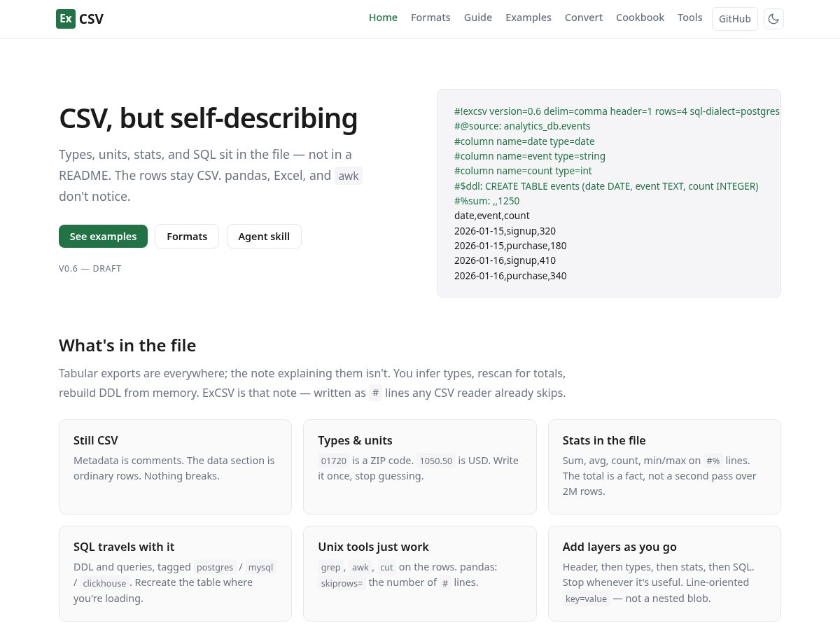Click the '#!excsv version=0.6' code line
The width and height of the screenshot is (840, 630).
point(617,111)
